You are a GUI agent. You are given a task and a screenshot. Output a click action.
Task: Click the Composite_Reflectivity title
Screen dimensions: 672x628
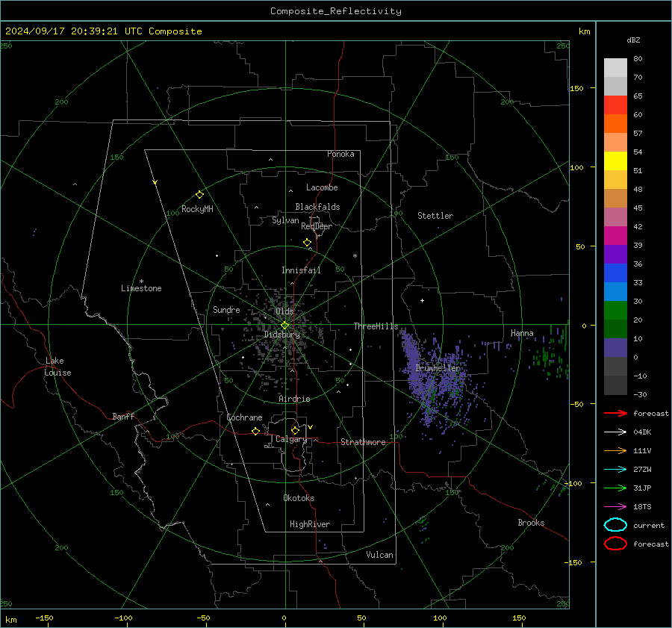[336, 11]
